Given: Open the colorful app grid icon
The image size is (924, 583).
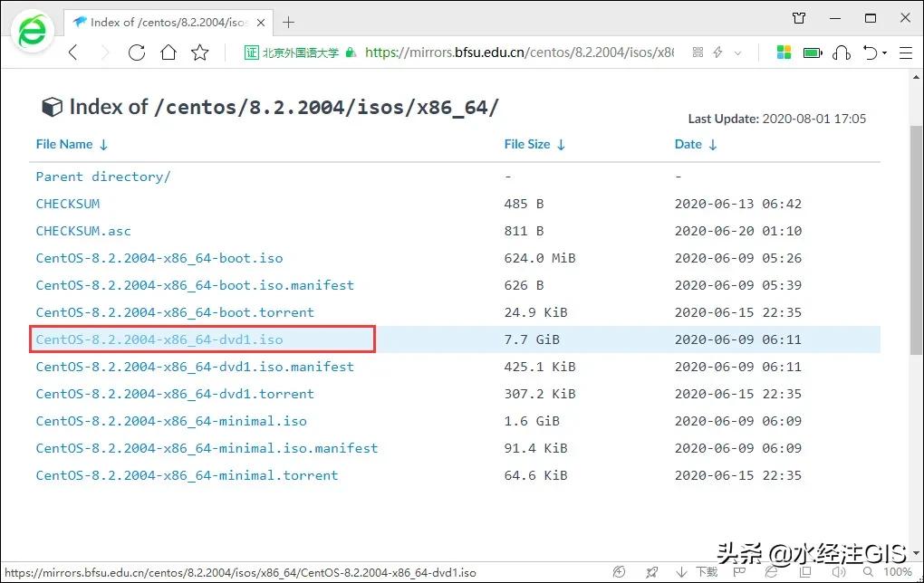Looking at the screenshot, I should pos(783,53).
